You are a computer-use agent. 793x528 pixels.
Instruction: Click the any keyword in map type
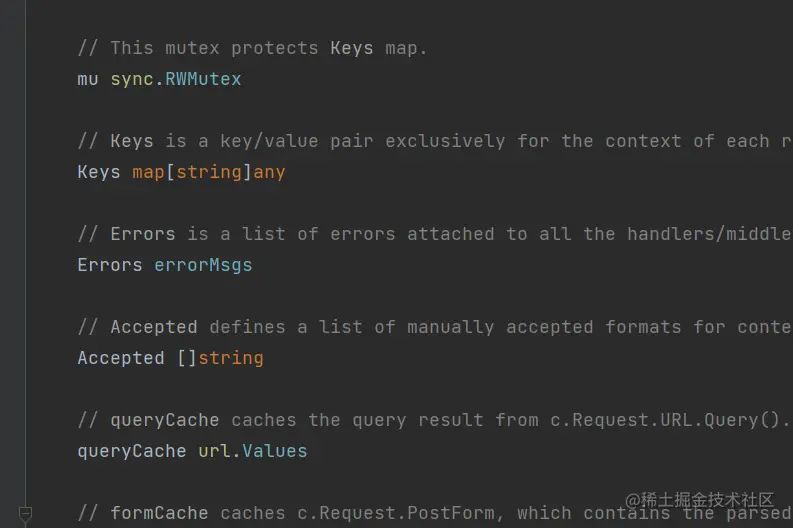pyautogui.click(x=269, y=172)
